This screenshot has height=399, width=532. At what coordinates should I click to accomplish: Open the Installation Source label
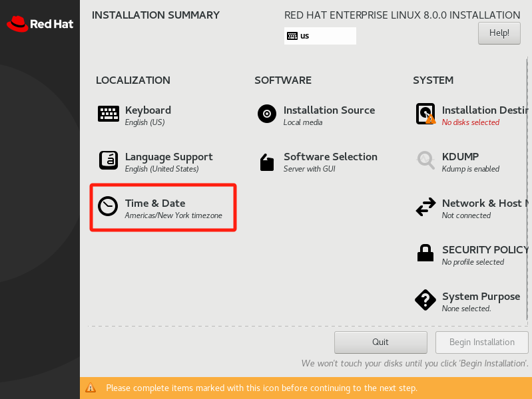coord(329,110)
